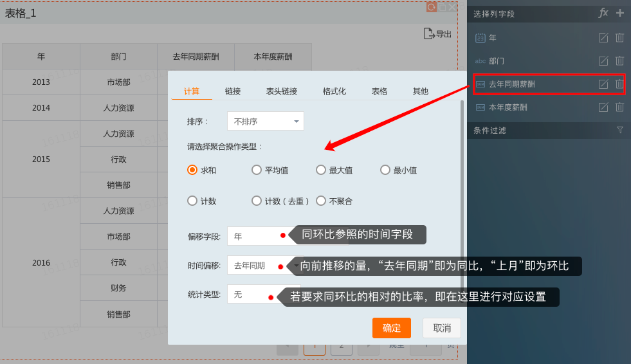Click the 表格_1 title text
The height and width of the screenshot is (364, 631).
click(21, 14)
